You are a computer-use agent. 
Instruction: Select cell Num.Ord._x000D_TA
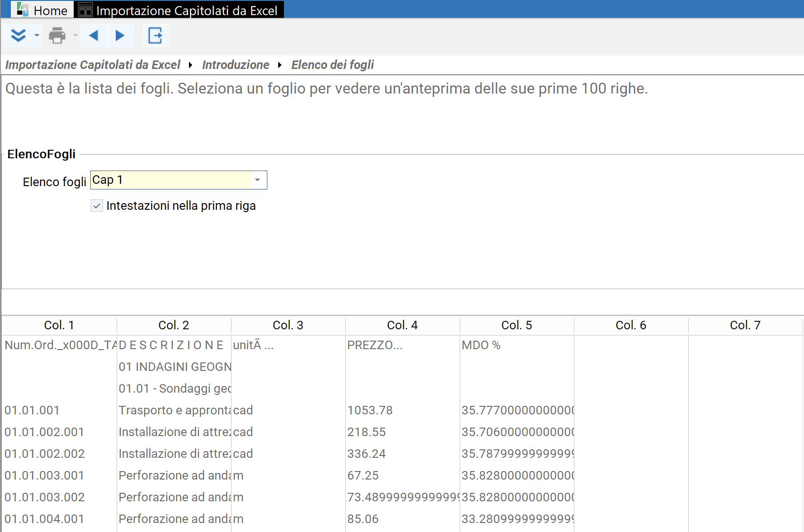(x=60, y=345)
